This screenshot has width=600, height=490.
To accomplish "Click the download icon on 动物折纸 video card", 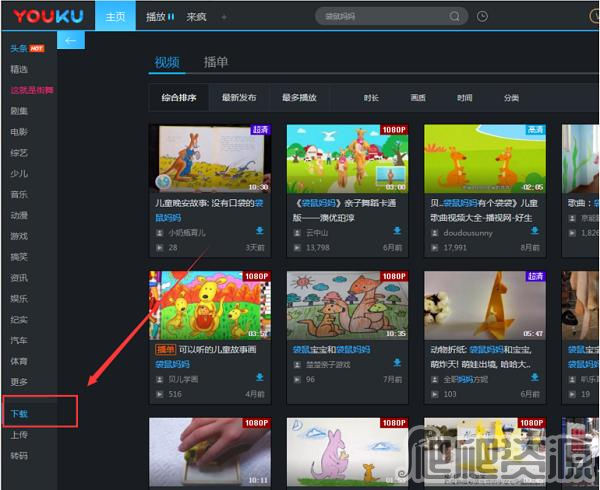I will (535, 377).
